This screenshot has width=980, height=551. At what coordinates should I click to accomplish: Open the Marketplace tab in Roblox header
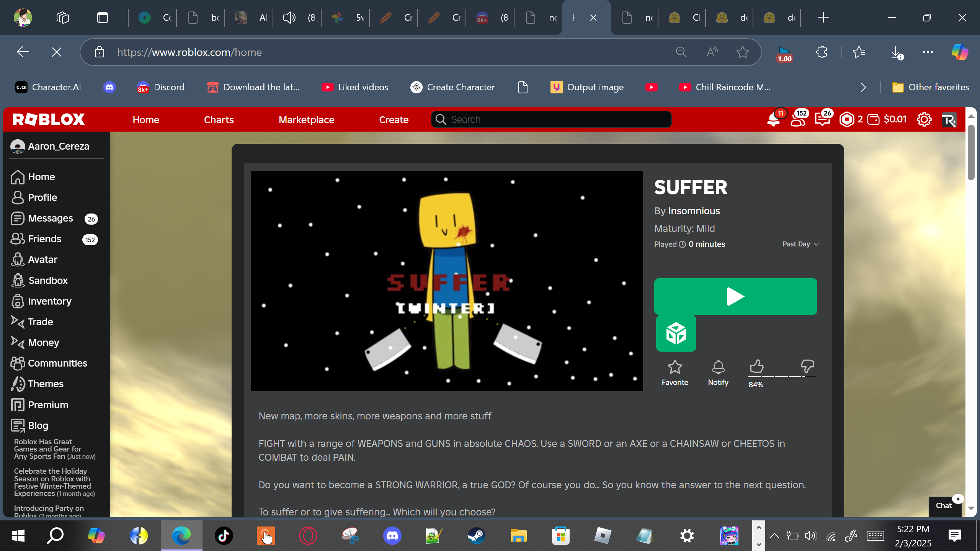point(306,120)
